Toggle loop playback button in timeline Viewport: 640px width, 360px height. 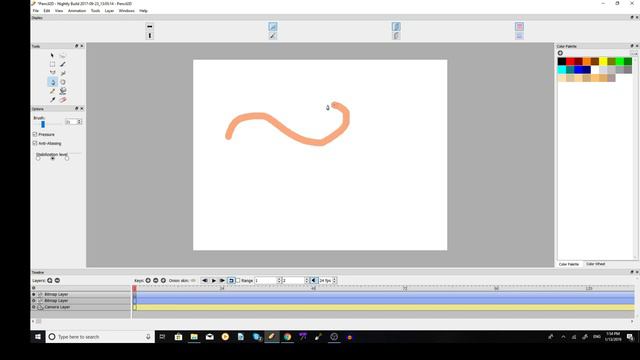231,280
